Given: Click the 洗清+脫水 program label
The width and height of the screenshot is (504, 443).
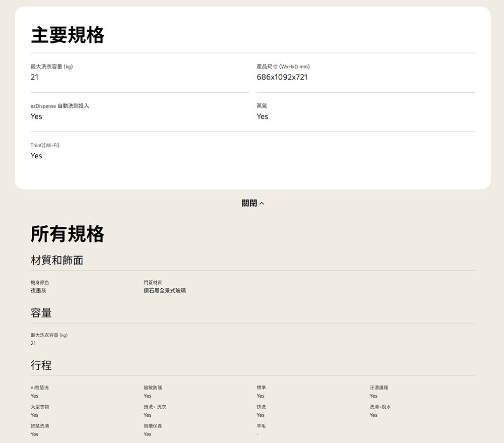Looking at the screenshot, I should [380, 407].
